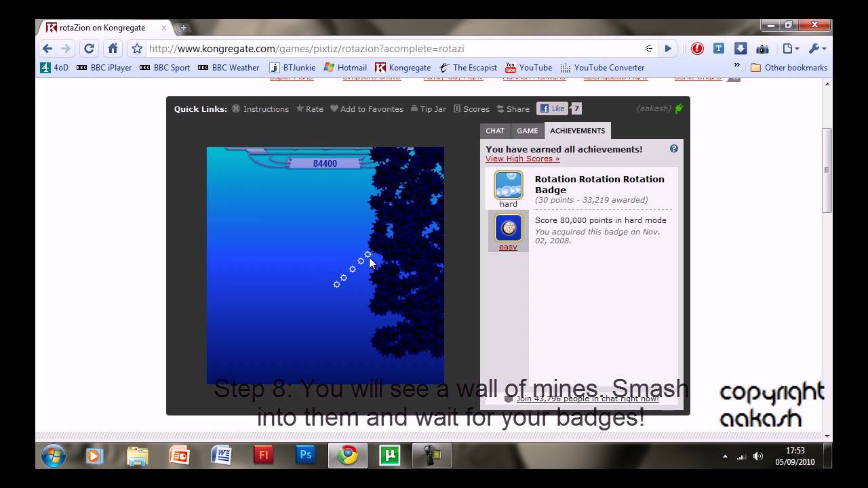
Task: Click View High Scores link
Action: coord(522,159)
